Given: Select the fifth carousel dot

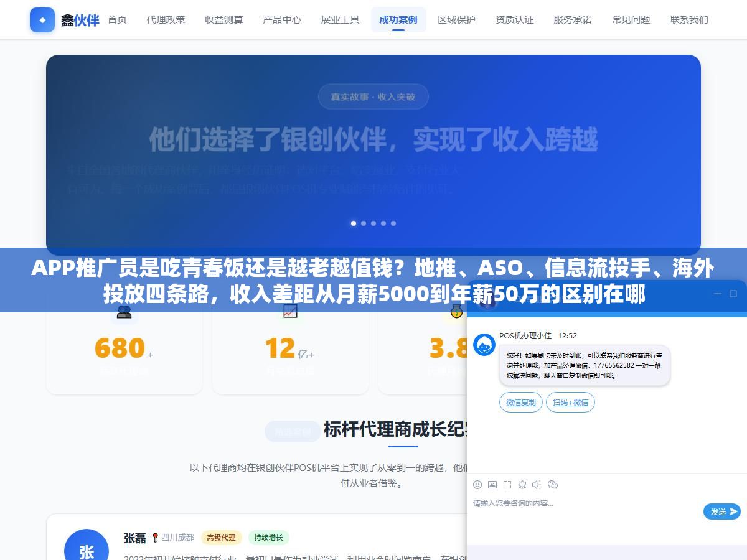Looking at the screenshot, I should [393, 223].
